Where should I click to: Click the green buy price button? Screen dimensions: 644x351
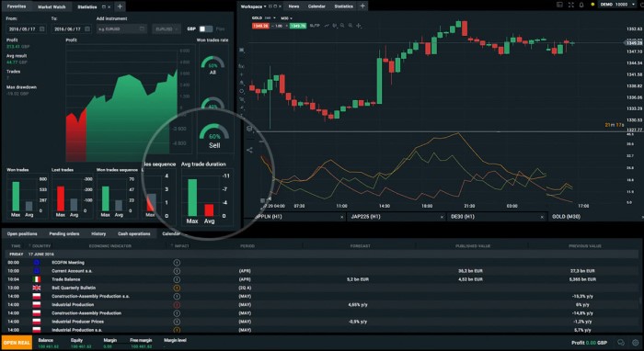click(298, 26)
